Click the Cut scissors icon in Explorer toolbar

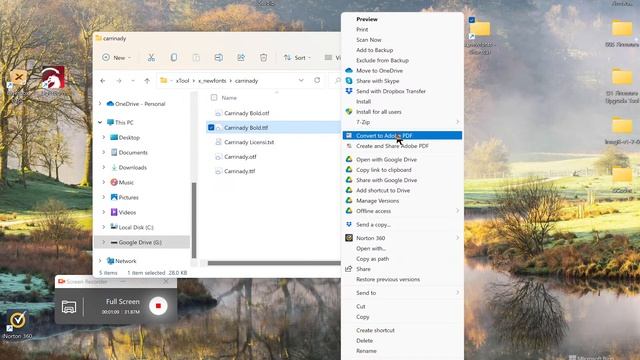151,58
